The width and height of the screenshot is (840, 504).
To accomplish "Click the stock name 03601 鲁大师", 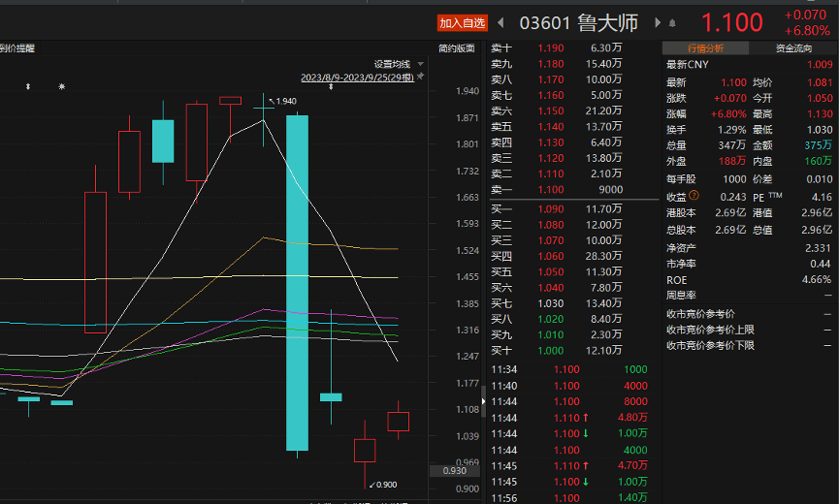I will click(578, 23).
